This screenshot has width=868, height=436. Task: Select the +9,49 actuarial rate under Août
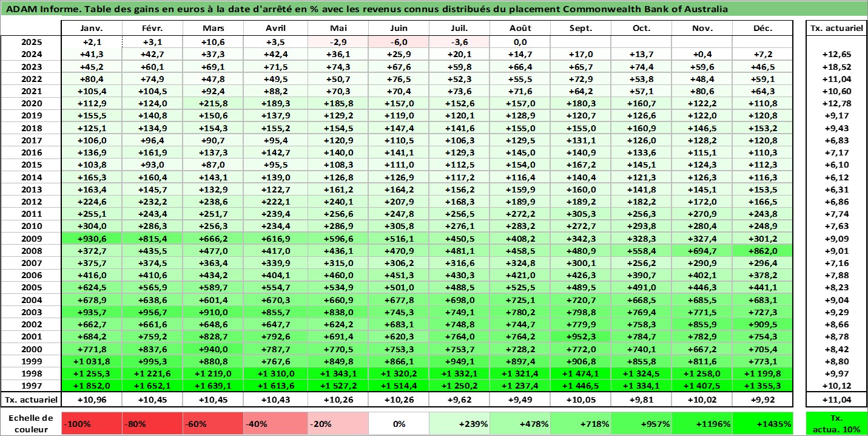520,400
